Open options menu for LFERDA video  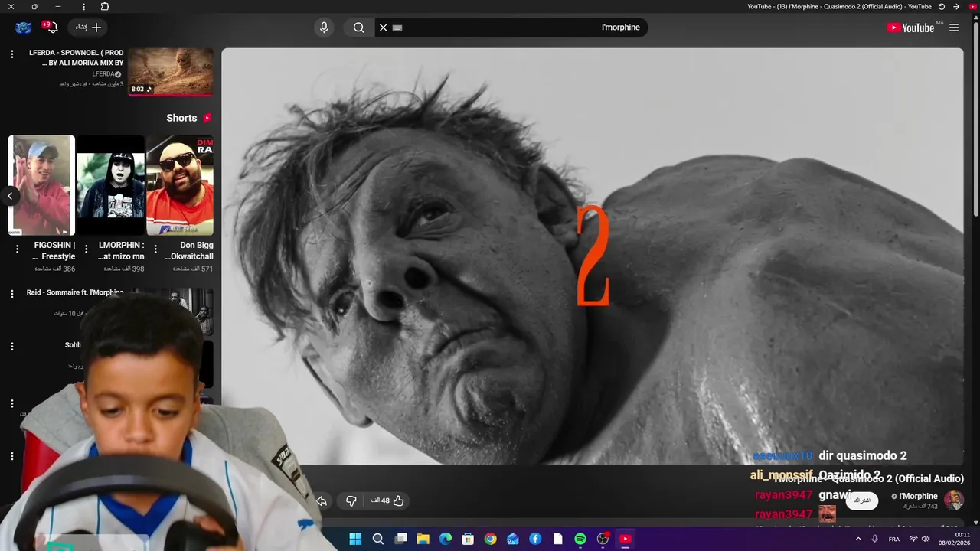pos(11,54)
